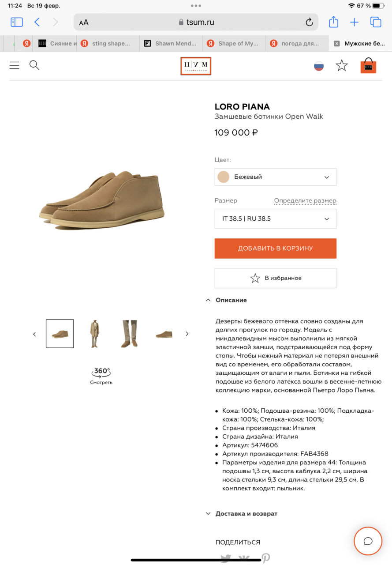The width and height of the screenshot is (392, 565).
Task: Open the IT 38.5 size dropdown
Action: click(x=275, y=218)
